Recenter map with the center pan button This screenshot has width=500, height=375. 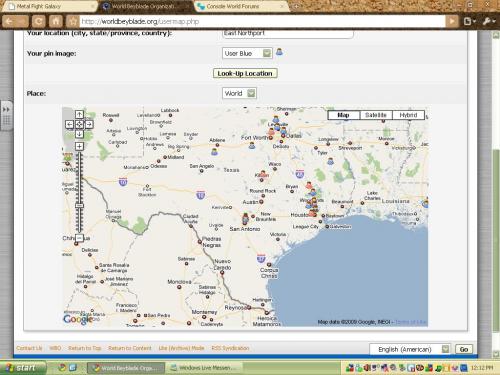79,124
